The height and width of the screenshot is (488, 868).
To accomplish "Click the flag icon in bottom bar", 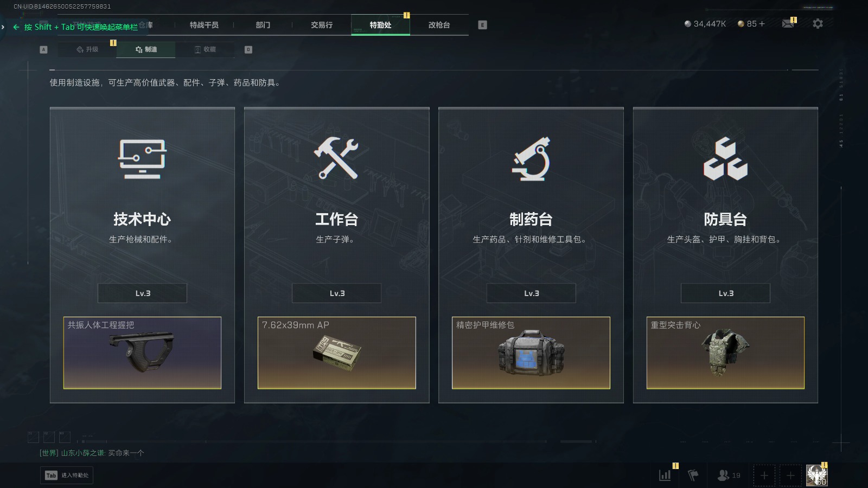I will click(x=693, y=476).
